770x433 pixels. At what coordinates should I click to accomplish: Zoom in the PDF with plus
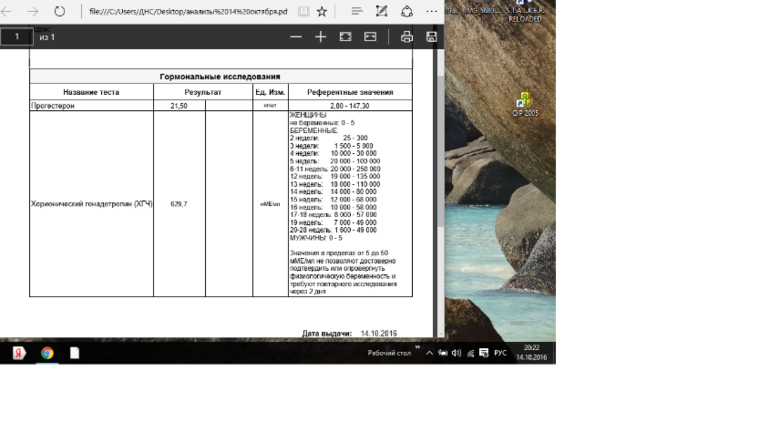[x=320, y=37]
